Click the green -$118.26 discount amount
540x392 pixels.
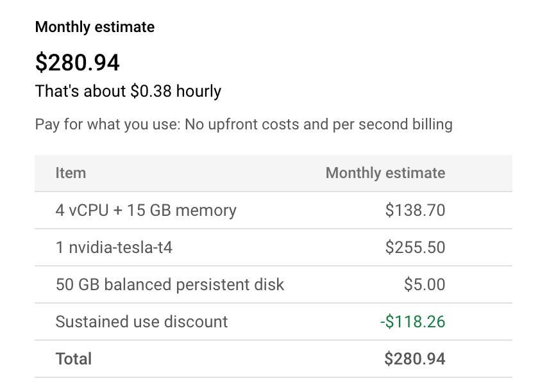point(413,322)
